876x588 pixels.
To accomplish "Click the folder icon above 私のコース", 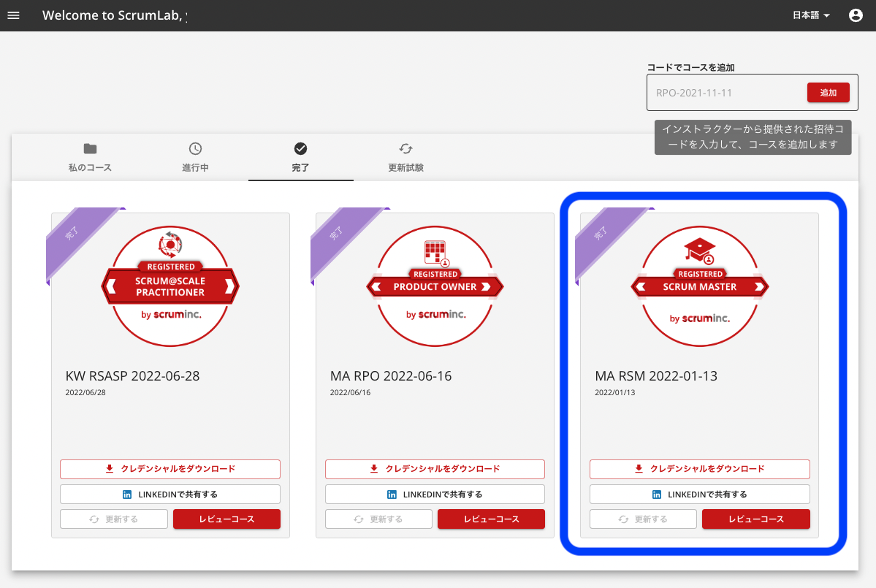I will (x=90, y=148).
